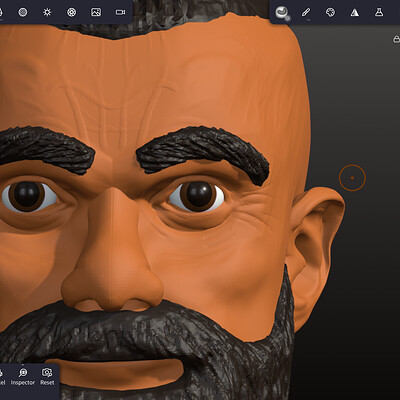
Task: Open the Painting palette menu
Action: 330,13
